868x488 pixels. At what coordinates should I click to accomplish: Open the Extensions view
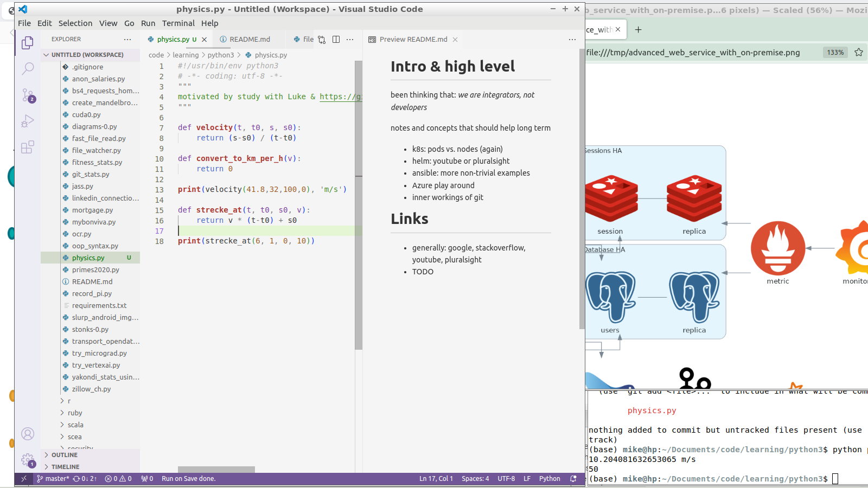coord(28,147)
